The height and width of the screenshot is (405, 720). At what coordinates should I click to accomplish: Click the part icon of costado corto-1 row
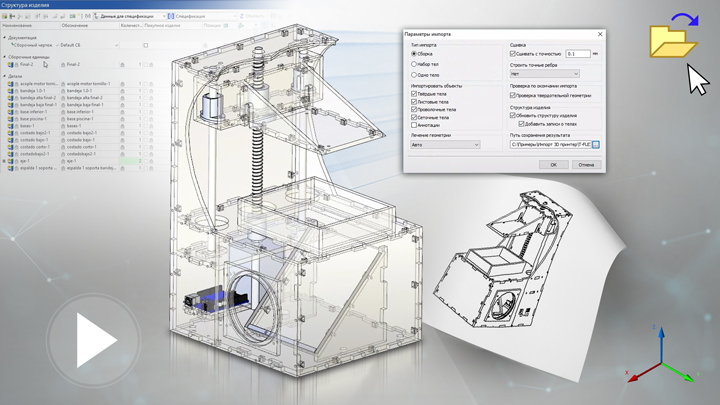point(11,147)
